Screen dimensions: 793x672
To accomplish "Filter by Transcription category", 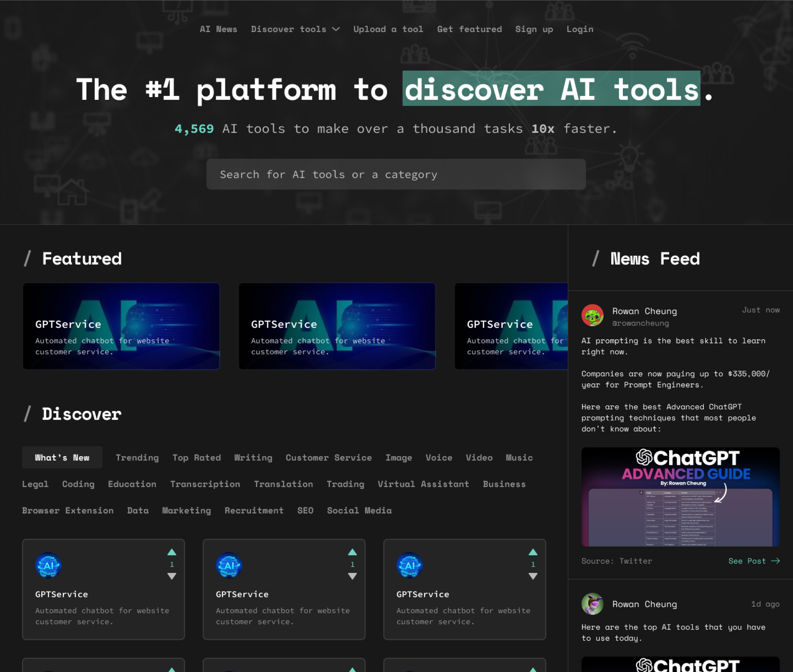I will point(205,484).
